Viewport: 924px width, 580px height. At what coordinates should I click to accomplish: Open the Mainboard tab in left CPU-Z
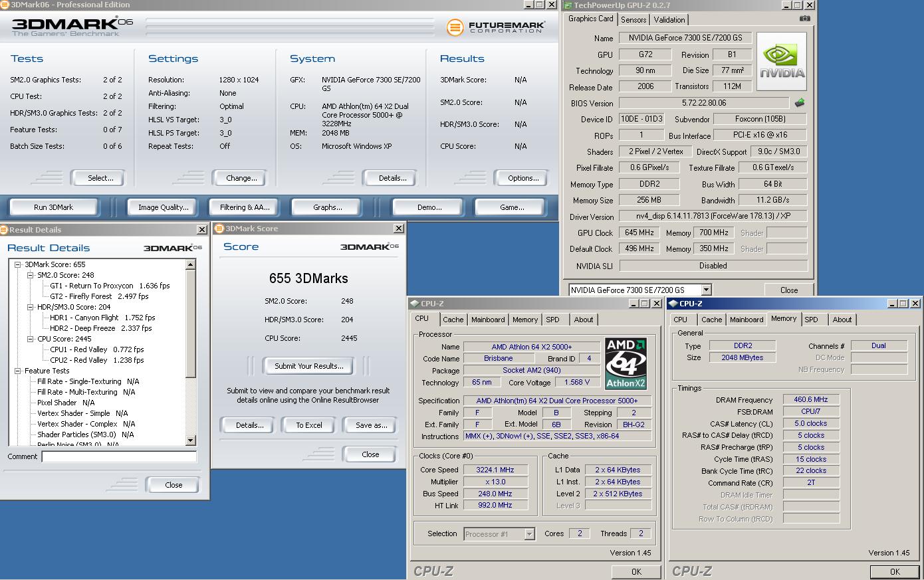click(x=488, y=320)
